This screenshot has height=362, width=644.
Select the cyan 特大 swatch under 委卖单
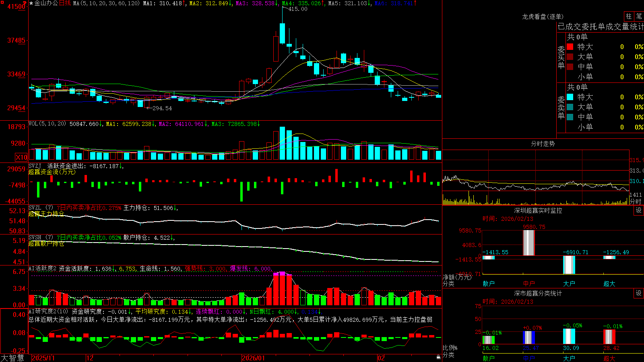pyautogui.click(x=570, y=97)
